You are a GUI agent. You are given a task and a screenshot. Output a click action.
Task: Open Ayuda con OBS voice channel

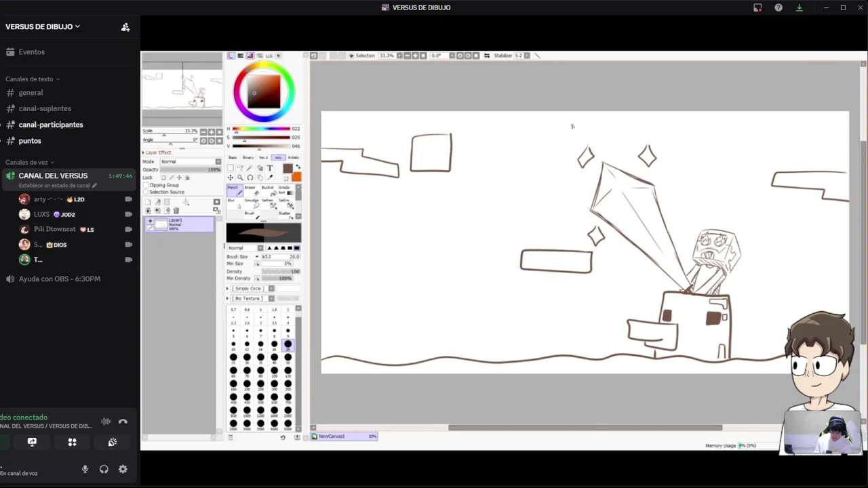pos(59,279)
